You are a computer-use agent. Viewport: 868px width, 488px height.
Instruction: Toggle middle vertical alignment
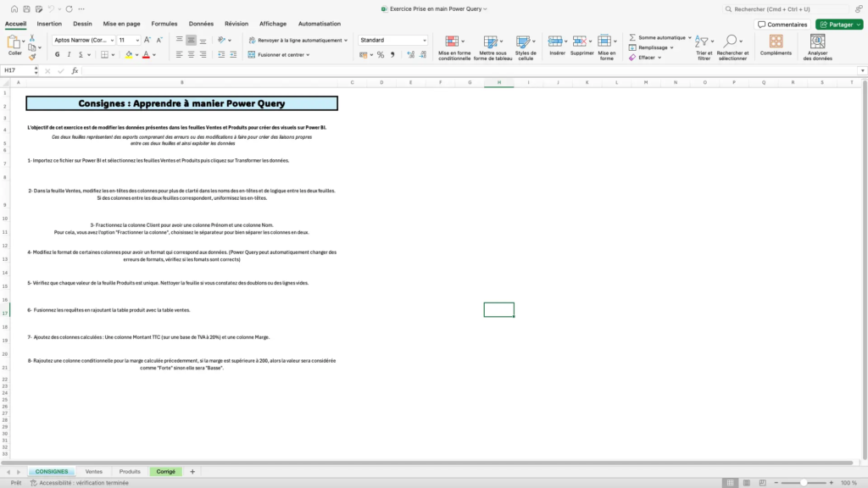pyautogui.click(x=191, y=40)
